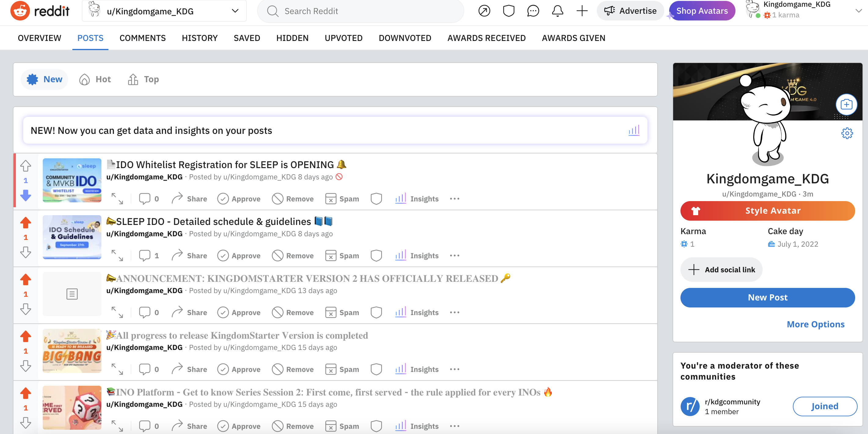Image resolution: width=868 pixels, height=434 pixels.
Task: Expand the INO Platform post preview
Action: tap(117, 426)
